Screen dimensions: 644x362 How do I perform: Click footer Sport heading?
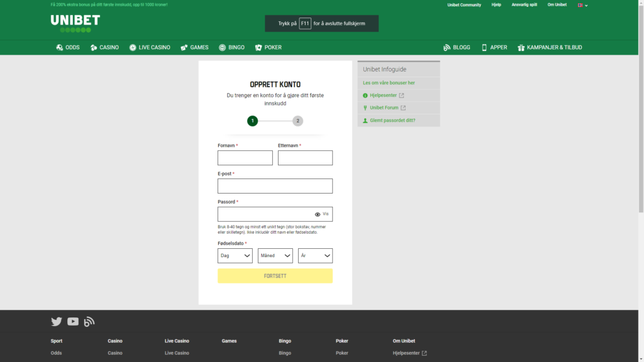(x=56, y=341)
